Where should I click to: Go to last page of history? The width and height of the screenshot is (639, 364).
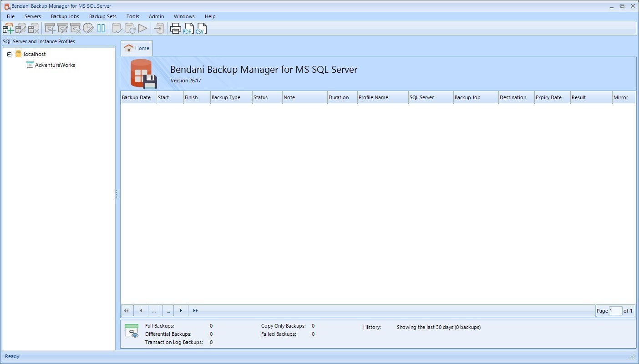(195, 311)
